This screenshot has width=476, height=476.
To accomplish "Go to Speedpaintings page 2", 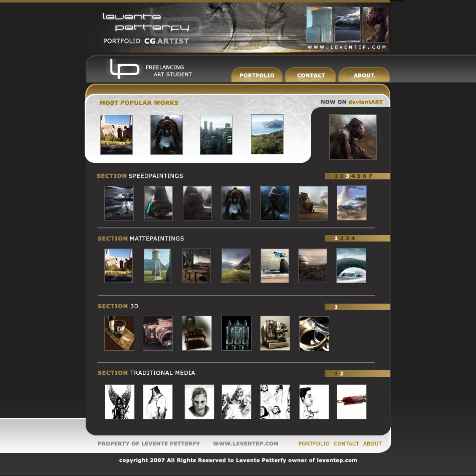I will [x=342, y=176].
